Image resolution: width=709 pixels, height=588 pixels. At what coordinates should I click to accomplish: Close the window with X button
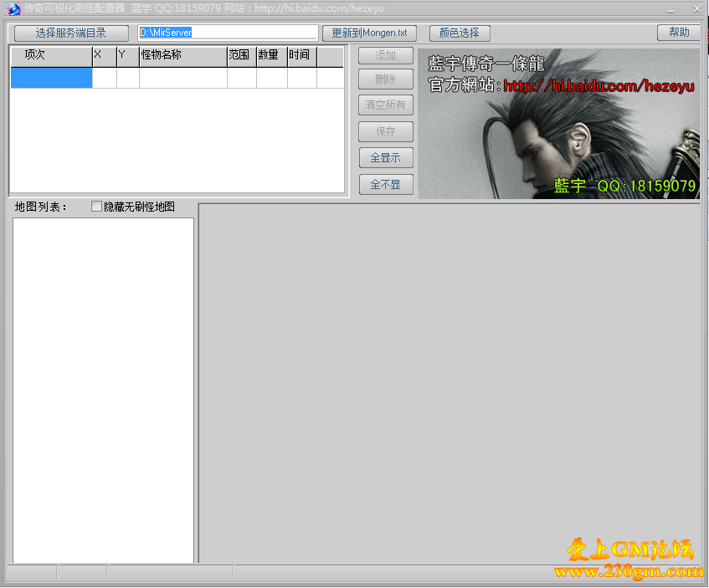coord(697,8)
